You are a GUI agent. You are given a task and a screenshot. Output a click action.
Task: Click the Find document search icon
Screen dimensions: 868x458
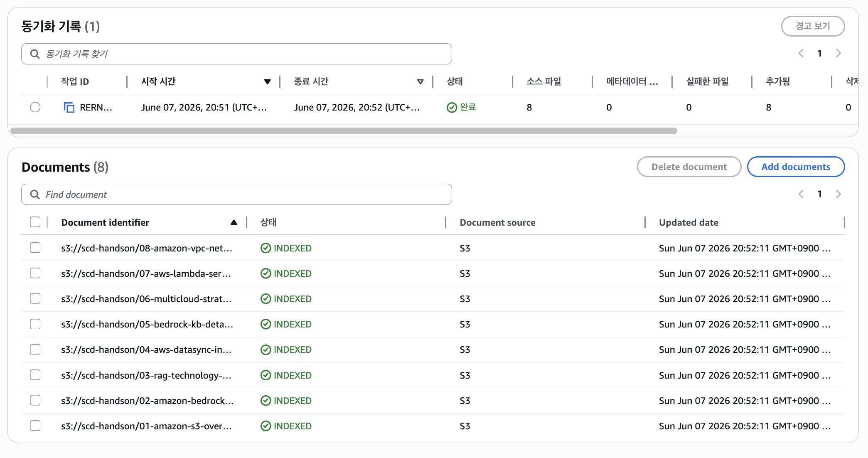pyautogui.click(x=35, y=195)
